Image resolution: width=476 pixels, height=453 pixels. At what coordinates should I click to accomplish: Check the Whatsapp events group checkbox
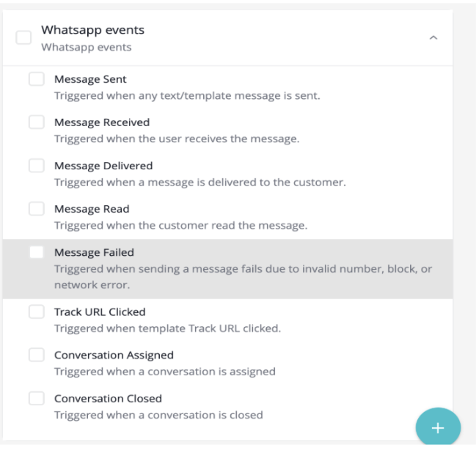[24, 37]
